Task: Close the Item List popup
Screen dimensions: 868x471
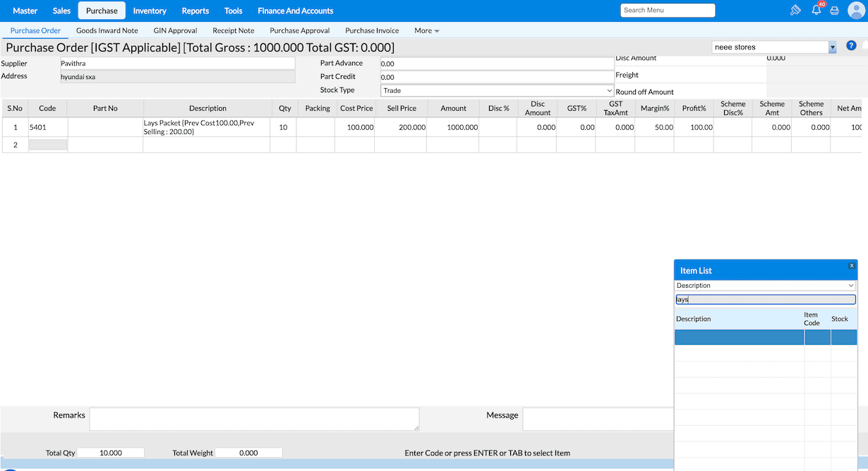Action: pos(852,266)
